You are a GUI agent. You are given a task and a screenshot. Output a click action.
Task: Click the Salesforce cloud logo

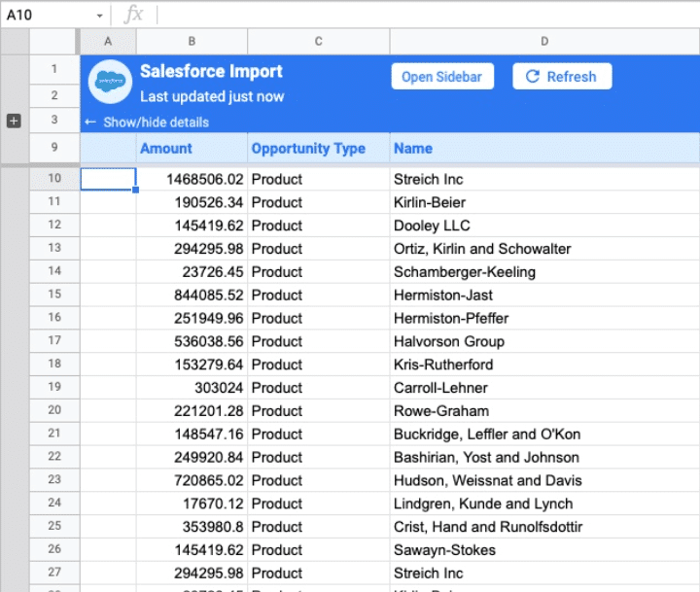[110, 82]
